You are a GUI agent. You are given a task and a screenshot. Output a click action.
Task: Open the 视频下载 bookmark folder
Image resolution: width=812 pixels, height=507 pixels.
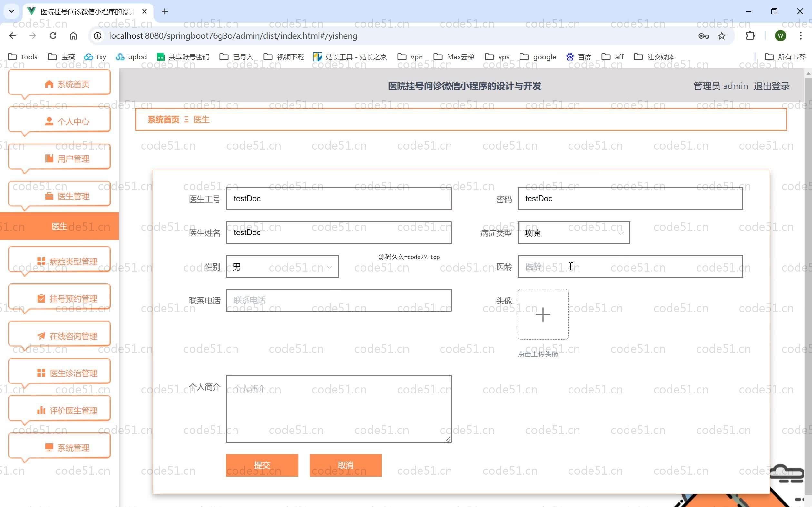[284, 57]
